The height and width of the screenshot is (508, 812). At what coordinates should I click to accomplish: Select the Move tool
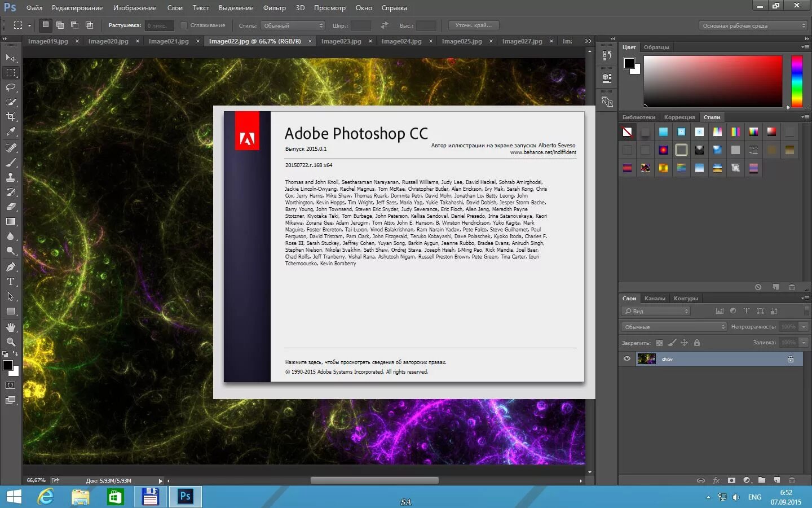pyautogui.click(x=11, y=58)
